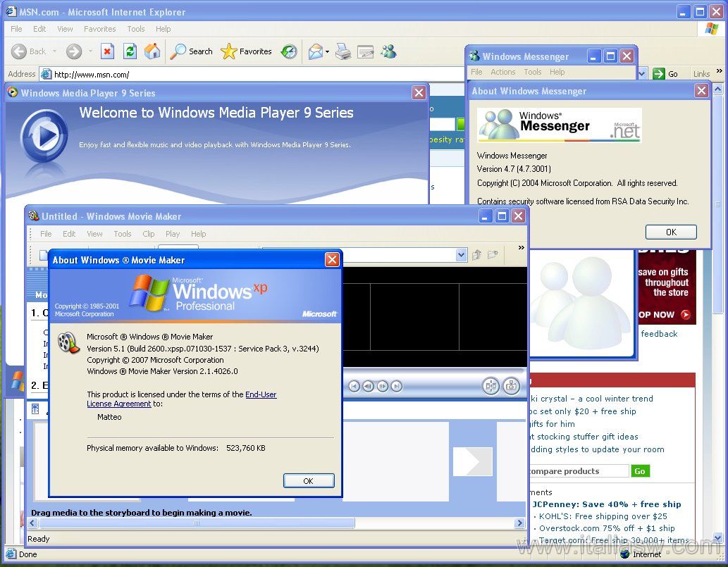Click the large storyboard play arrow thumbnail
This screenshot has height=567, width=728.
[473, 461]
